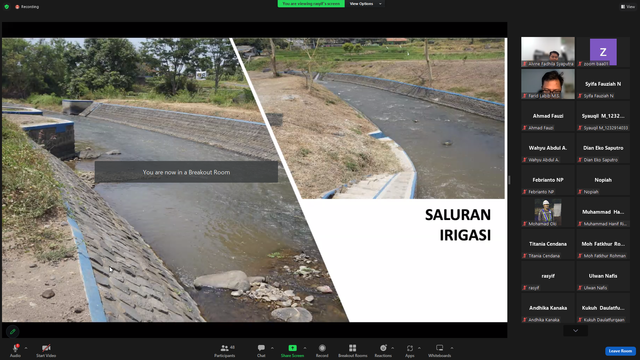Open View Options dropdown at top

point(365,4)
